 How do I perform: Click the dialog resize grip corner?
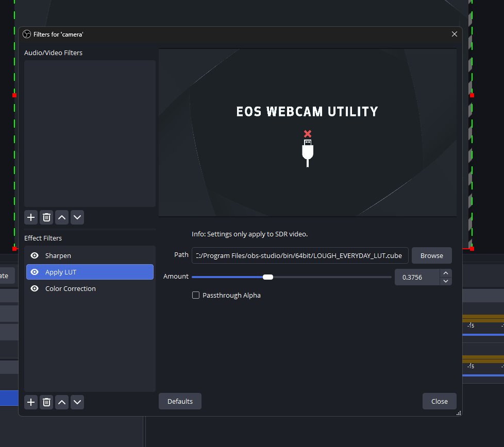(459, 414)
